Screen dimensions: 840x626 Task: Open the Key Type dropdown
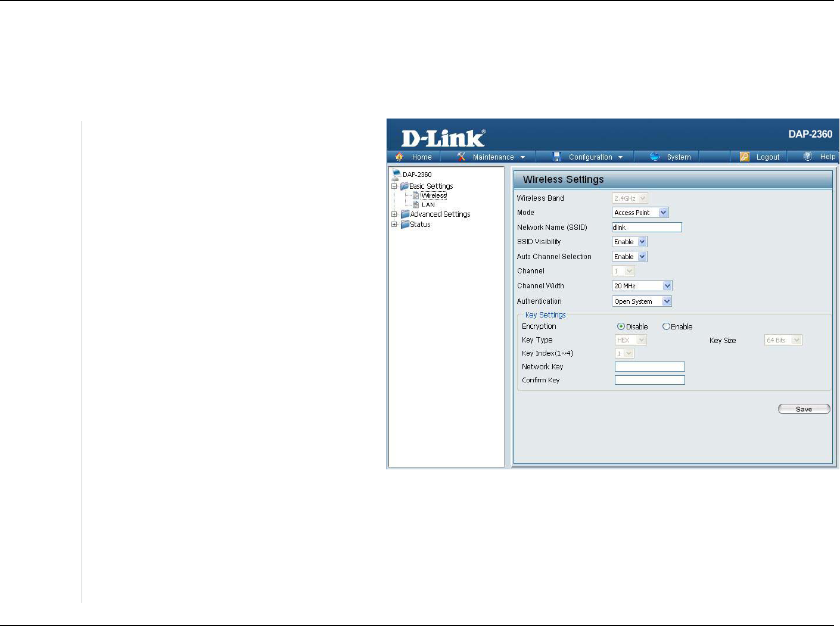631,340
